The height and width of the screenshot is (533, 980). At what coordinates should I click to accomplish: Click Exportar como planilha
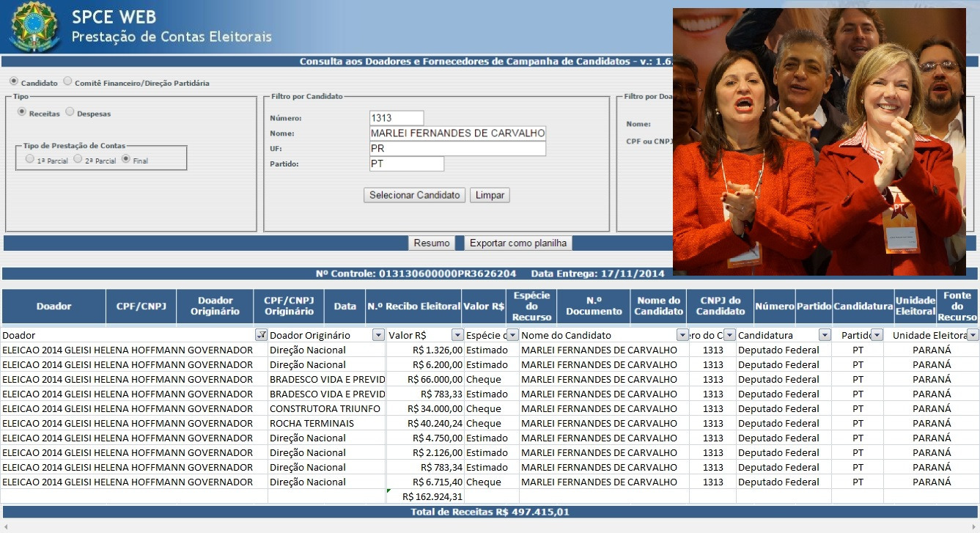(518, 243)
